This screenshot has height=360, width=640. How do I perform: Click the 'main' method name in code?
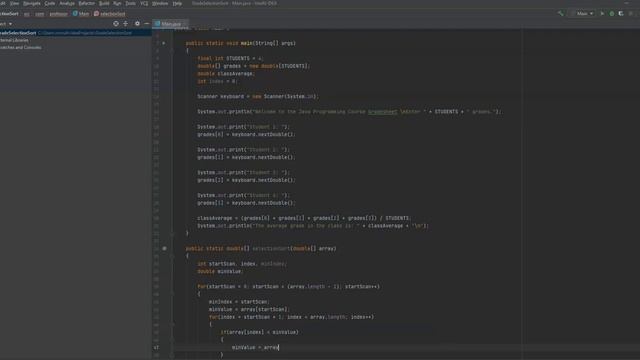(246, 43)
